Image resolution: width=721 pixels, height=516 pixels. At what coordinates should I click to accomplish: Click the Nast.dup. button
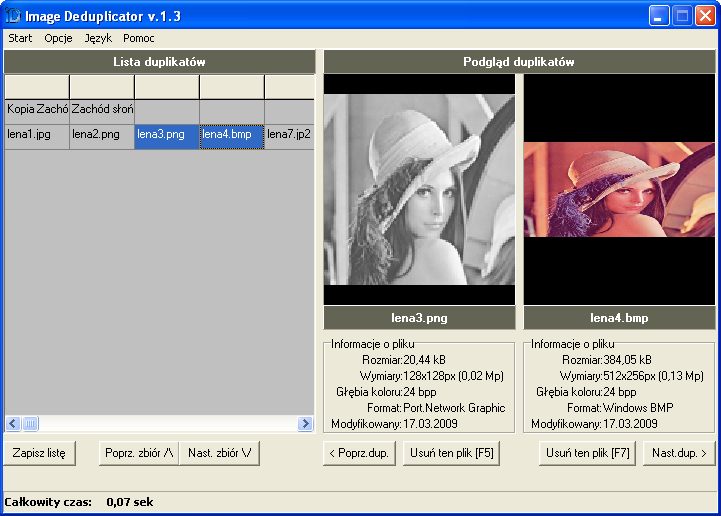tap(679, 453)
